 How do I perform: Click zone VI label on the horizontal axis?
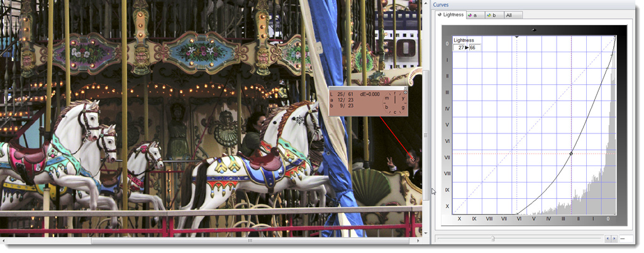(519, 219)
